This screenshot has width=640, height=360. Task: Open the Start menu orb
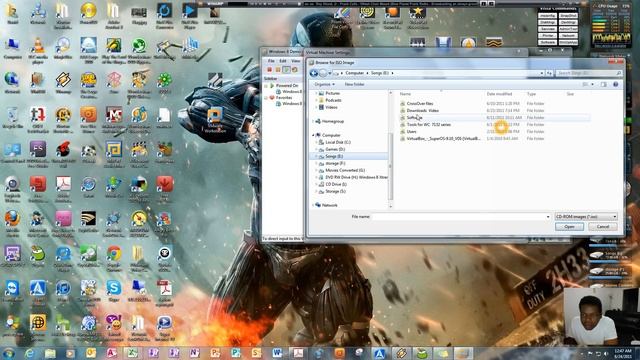coord(8,353)
